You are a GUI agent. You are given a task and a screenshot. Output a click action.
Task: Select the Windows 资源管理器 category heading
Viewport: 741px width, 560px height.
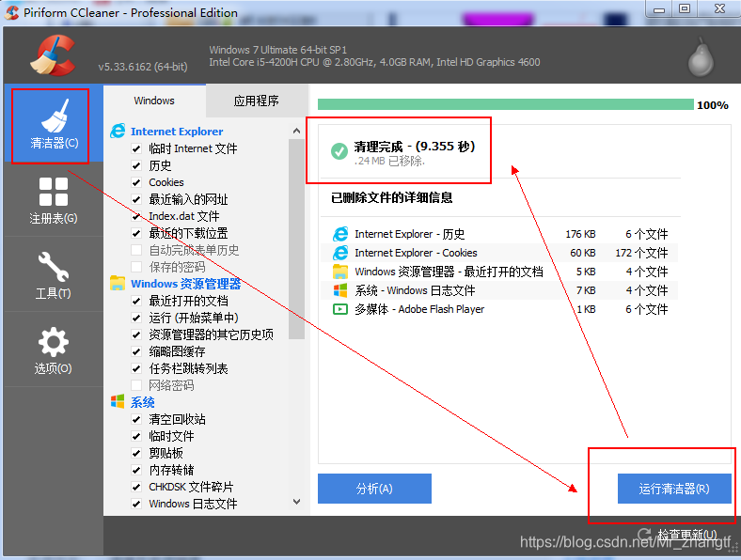tap(186, 284)
